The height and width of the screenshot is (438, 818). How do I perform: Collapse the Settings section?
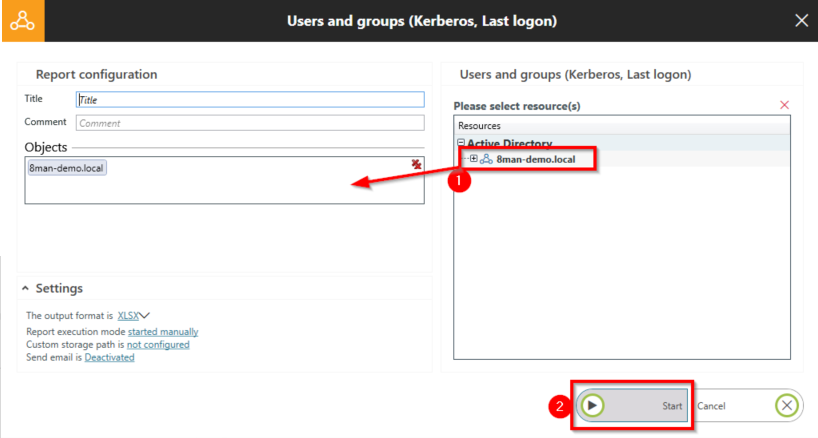[25, 288]
